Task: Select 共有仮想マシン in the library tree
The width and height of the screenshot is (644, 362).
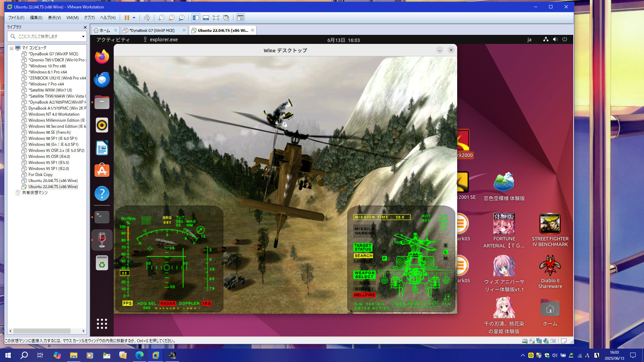Action: [35, 193]
